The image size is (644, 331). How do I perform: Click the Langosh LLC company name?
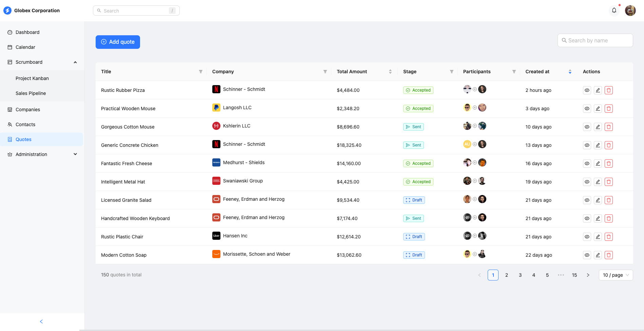click(x=237, y=108)
